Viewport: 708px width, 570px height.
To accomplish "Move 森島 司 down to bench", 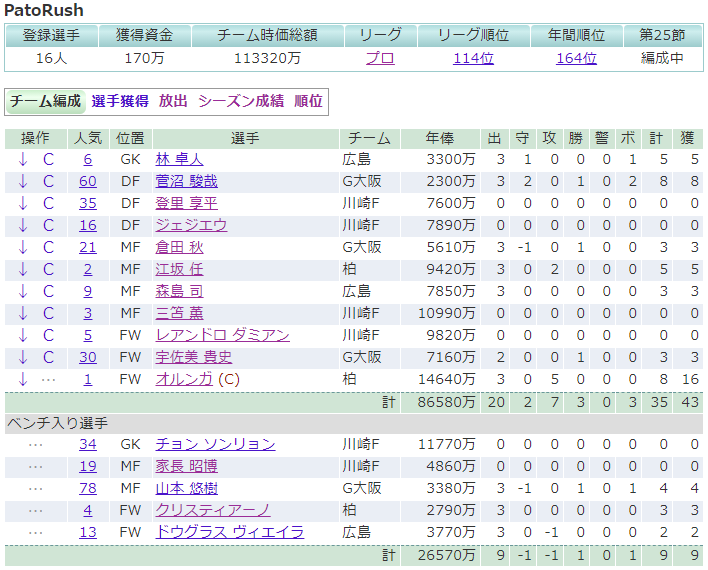I will [x=23, y=291].
